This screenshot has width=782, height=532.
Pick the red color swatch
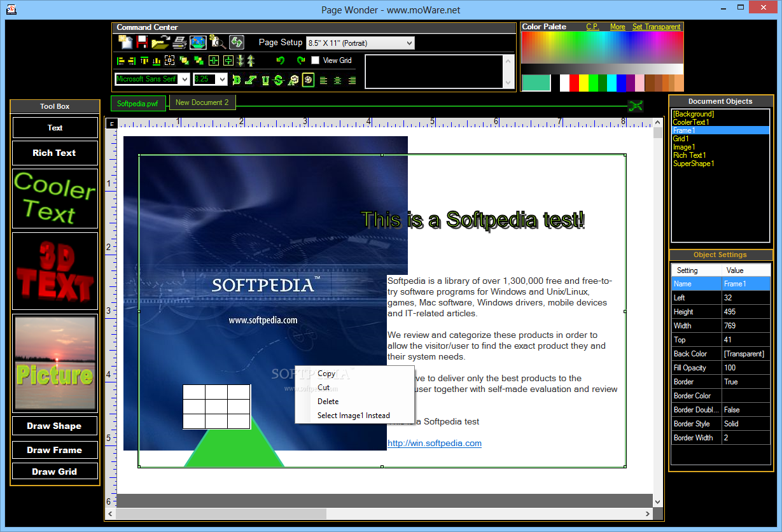pyautogui.click(x=574, y=83)
